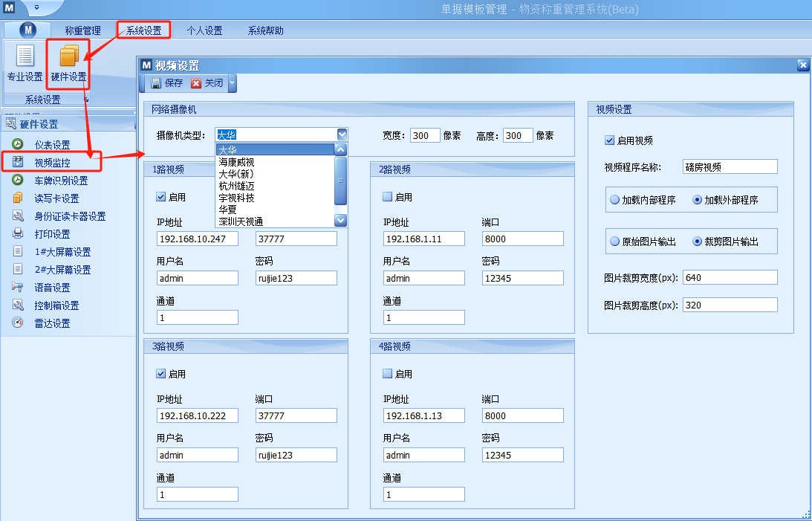Select 华夏 from camera type list

point(227,210)
